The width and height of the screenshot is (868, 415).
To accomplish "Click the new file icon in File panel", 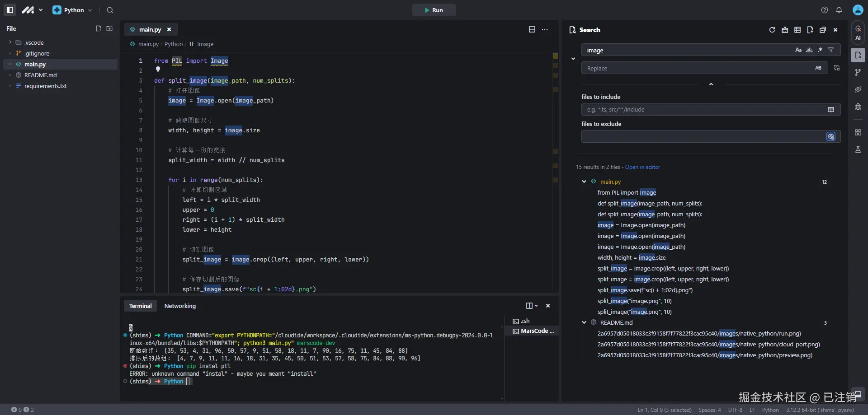I will click(x=99, y=28).
